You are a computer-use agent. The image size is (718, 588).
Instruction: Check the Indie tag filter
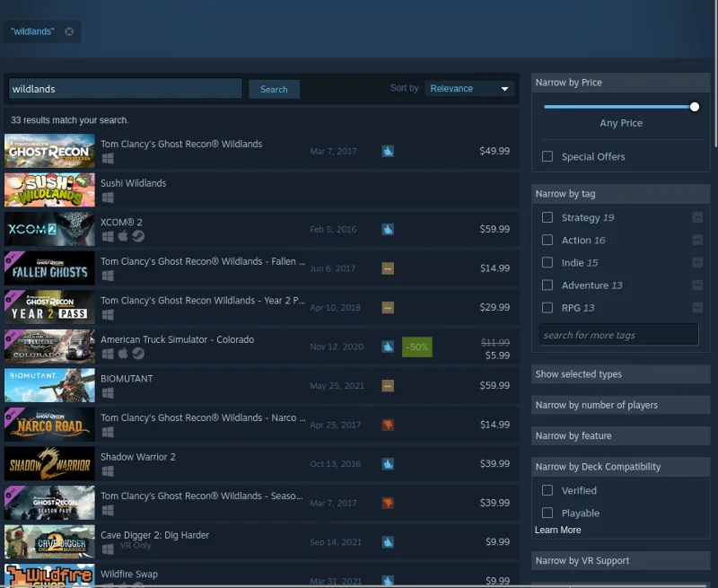click(x=547, y=262)
